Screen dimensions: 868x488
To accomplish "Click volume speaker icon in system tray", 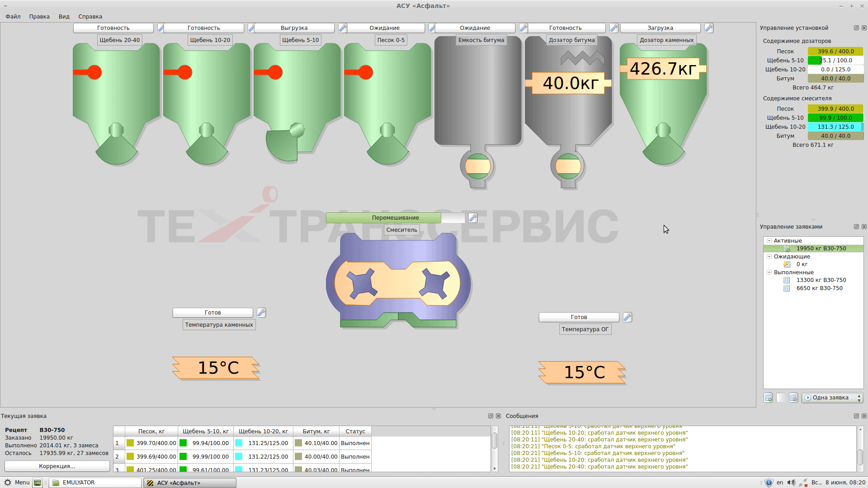I will 791,483.
